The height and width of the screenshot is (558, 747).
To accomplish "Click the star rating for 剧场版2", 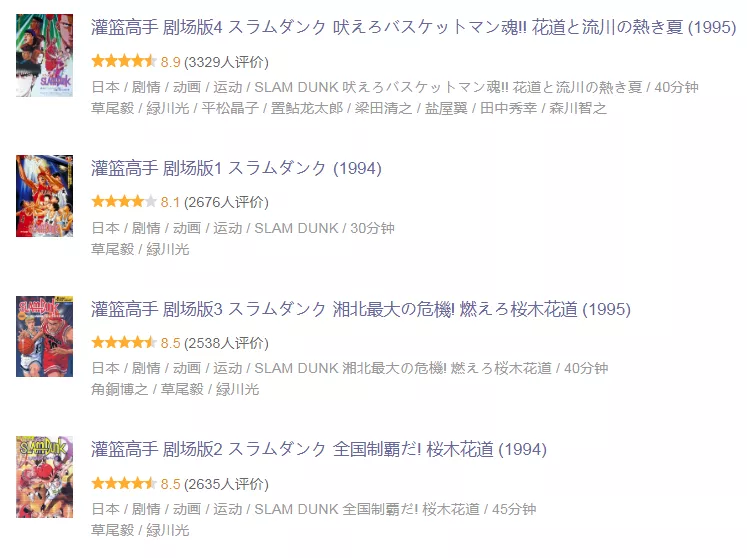I will pyautogui.click(x=123, y=484).
